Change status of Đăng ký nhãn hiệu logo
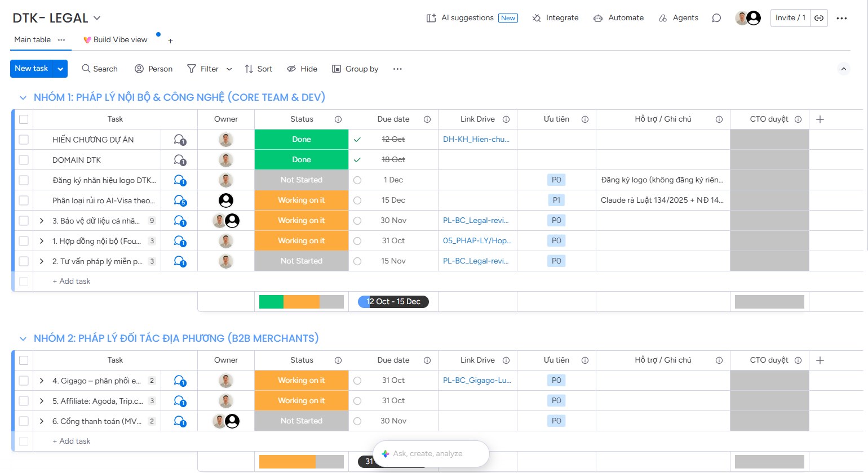868x473 pixels. pos(302,180)
